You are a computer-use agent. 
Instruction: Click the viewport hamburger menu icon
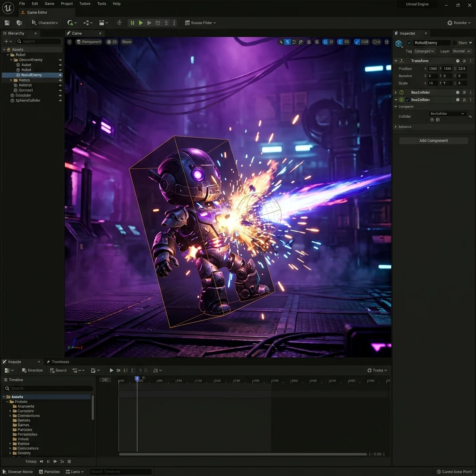(x=69, y=42)
